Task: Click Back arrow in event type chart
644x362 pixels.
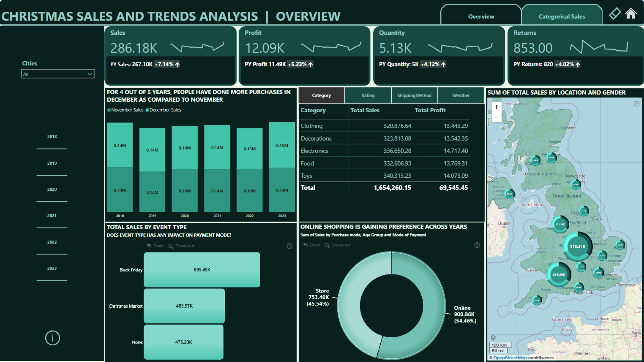Action: coord(155,246)
